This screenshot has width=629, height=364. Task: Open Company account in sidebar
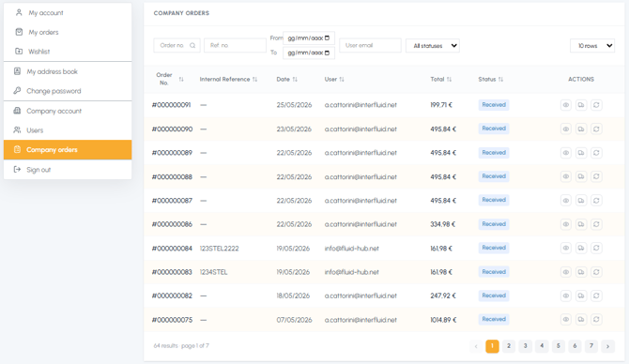click(x=68, y=111)
